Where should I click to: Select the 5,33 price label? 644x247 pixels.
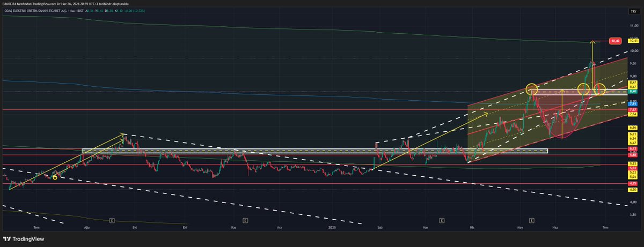(x=633, y=173)
